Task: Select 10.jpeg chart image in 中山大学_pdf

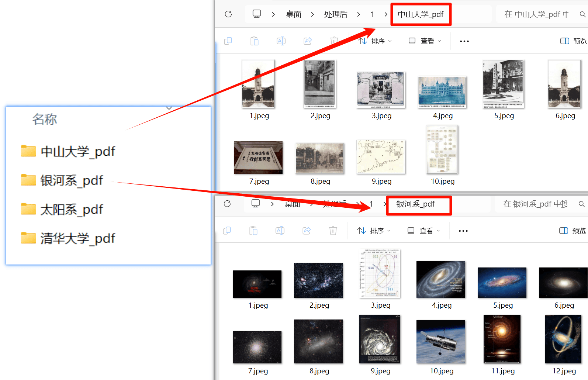Action: pos(442,149)
